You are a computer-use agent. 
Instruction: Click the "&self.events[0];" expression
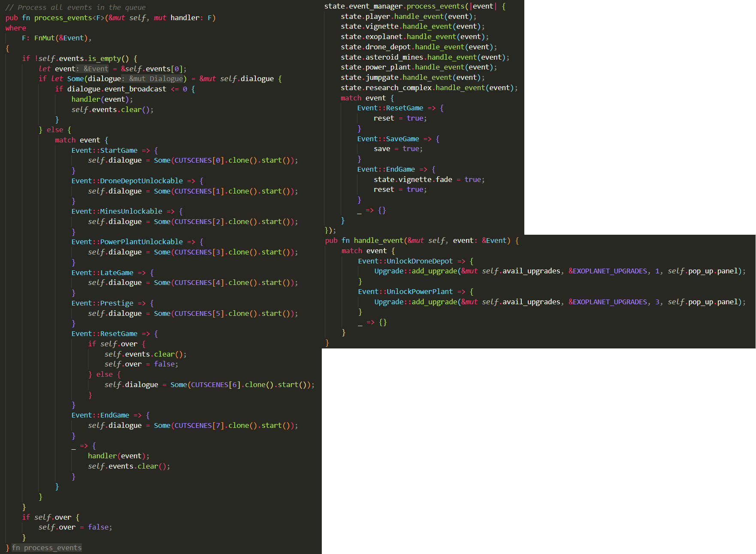click(x=154, y=69)
